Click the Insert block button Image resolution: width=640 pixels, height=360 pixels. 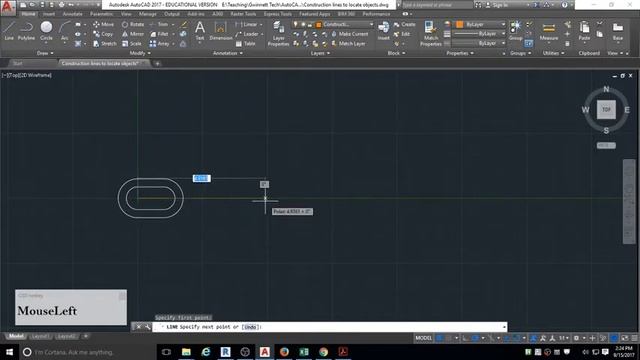click(x=383, y=31)
